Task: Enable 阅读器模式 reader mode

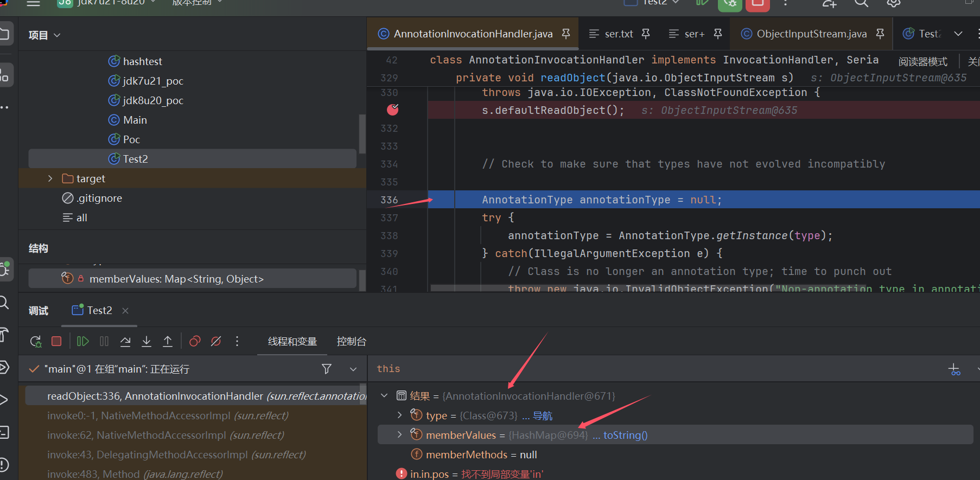Action: [922, 62]
